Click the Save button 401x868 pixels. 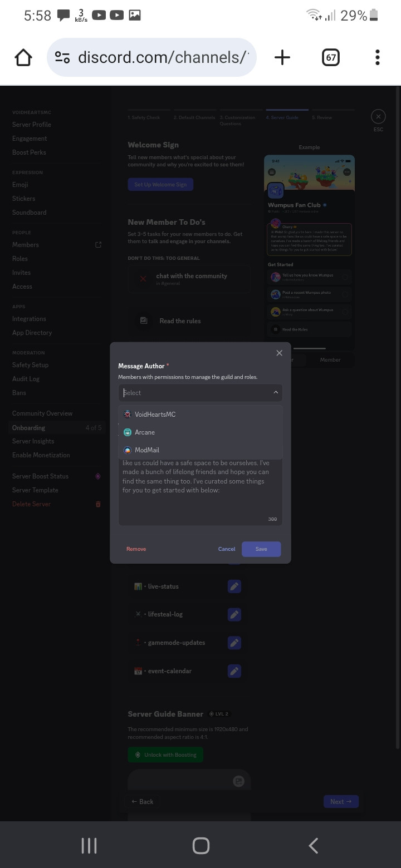tap(261, 549)
